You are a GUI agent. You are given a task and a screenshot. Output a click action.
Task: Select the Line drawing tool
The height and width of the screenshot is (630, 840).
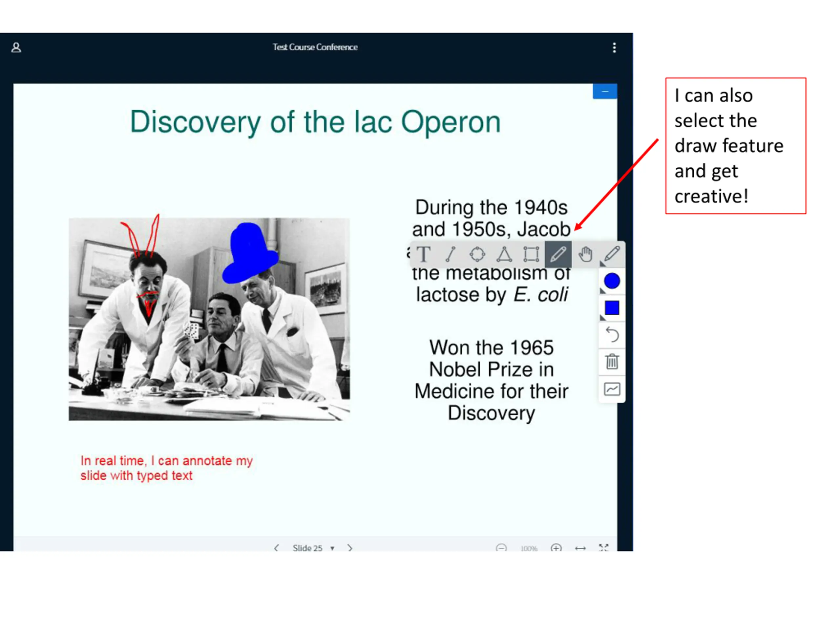click(x=451, y=254)
